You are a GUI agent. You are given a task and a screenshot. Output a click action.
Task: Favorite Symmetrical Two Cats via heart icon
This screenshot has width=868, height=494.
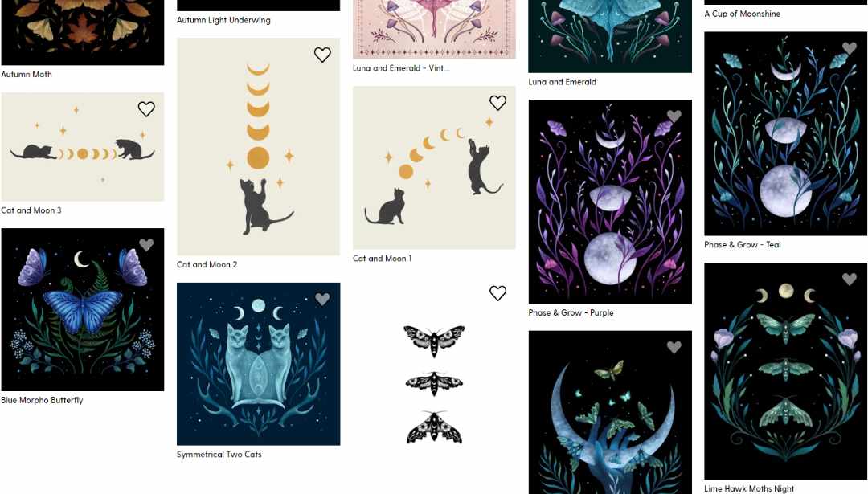(x=322, y=300)
